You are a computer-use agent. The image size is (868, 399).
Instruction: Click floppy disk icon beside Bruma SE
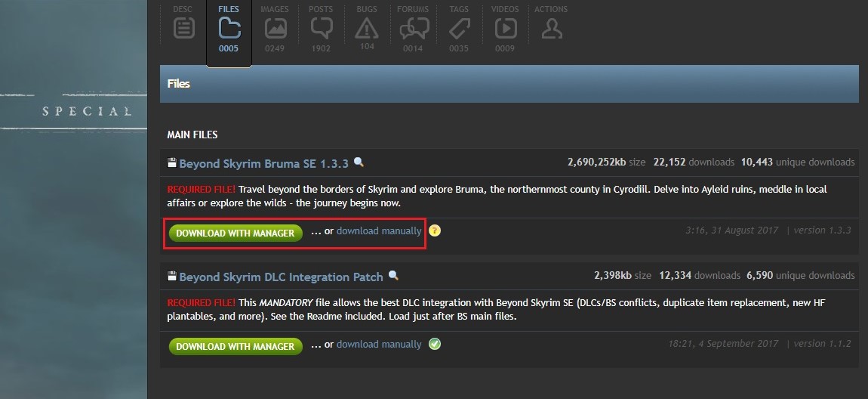click(x=172, y=163)
